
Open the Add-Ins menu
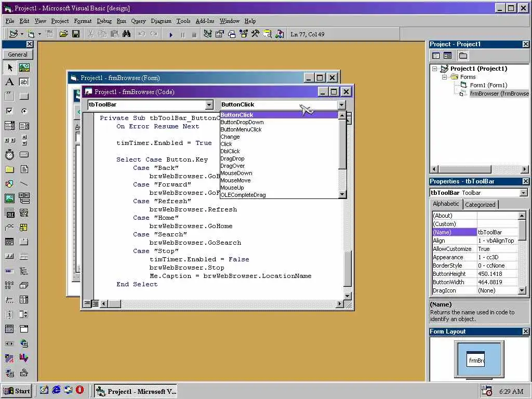[205, 21]
